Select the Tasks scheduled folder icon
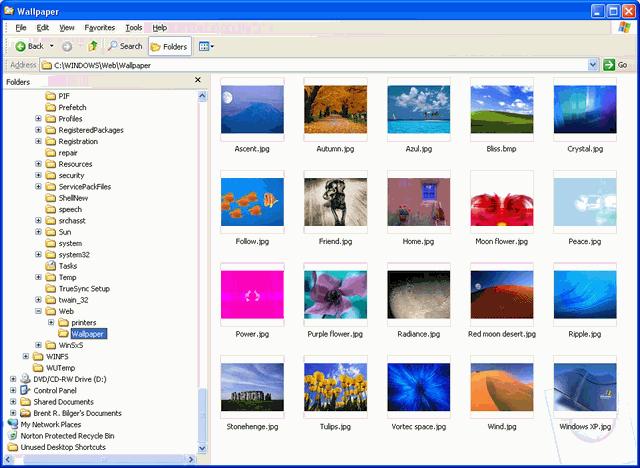 point(51,266)
